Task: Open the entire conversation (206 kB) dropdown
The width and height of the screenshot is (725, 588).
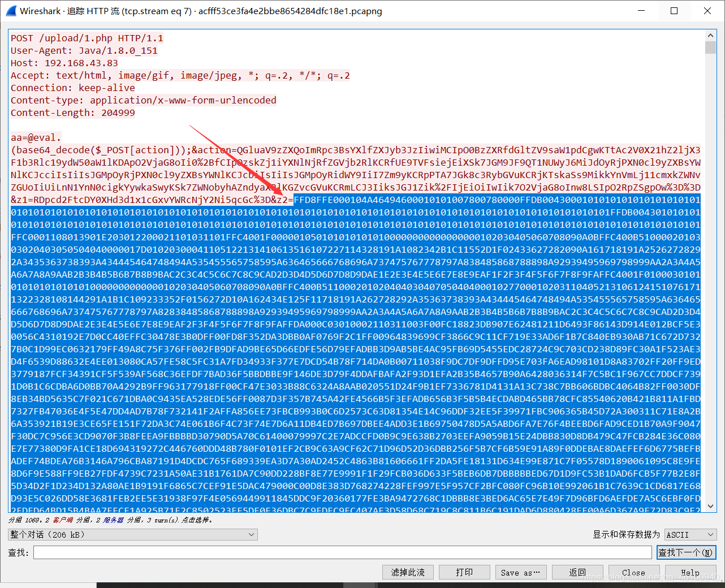Action: click(133, 534)
